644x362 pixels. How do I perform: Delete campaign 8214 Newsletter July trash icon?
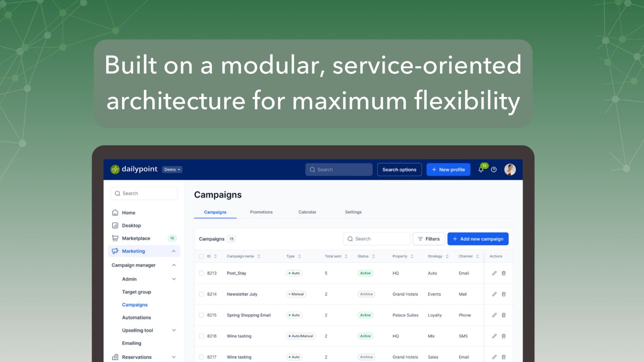503,294
